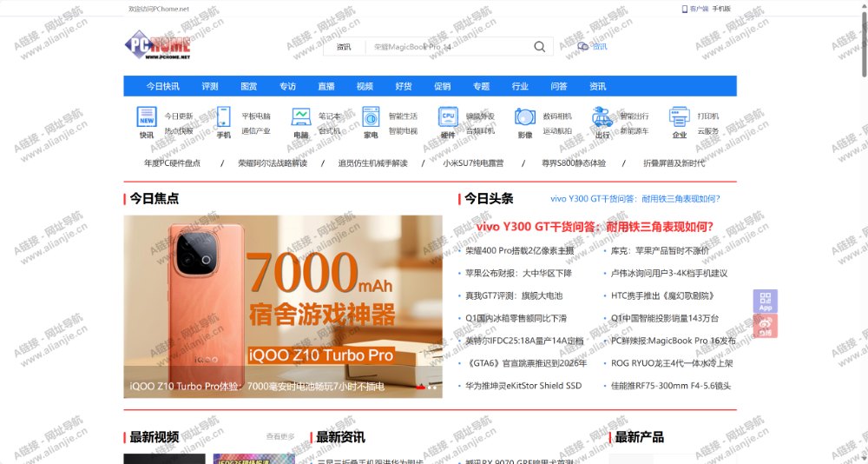Click the search input field
The width and height of the screenshot is (868, 464).
tap(449, 47)
